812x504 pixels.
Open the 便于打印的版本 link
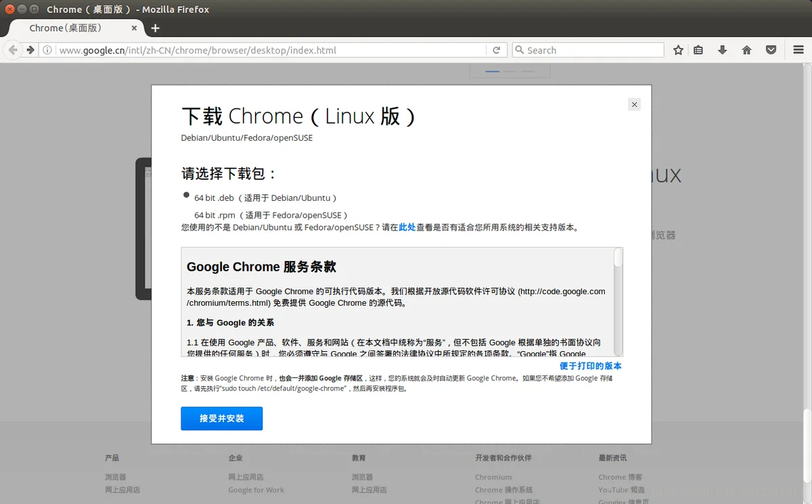[x=591, y=366]
